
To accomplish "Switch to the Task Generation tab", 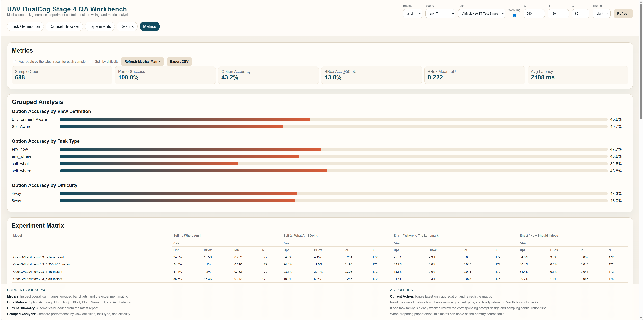I will (x=25, y=26).
